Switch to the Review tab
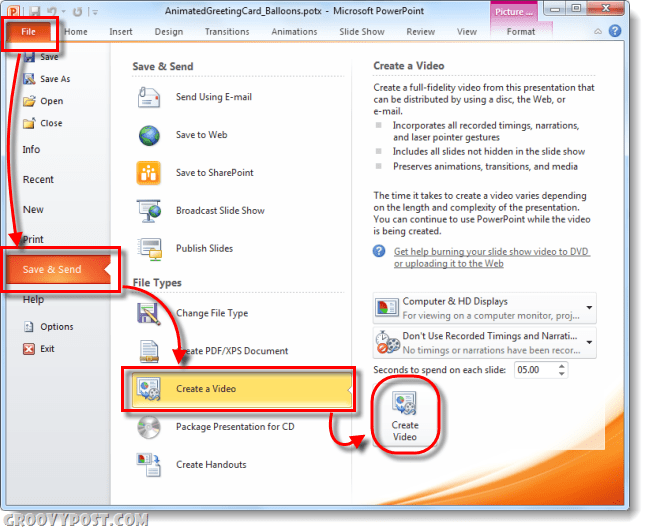Image resolution: width=650 pixels, height=531 pixels. tap(421, 32)
